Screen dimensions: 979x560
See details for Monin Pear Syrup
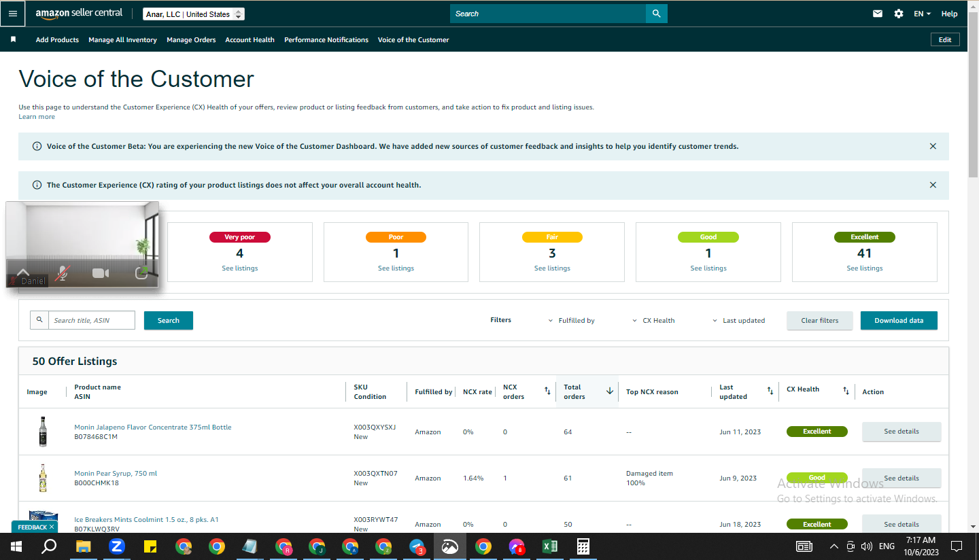click(901, 478)
